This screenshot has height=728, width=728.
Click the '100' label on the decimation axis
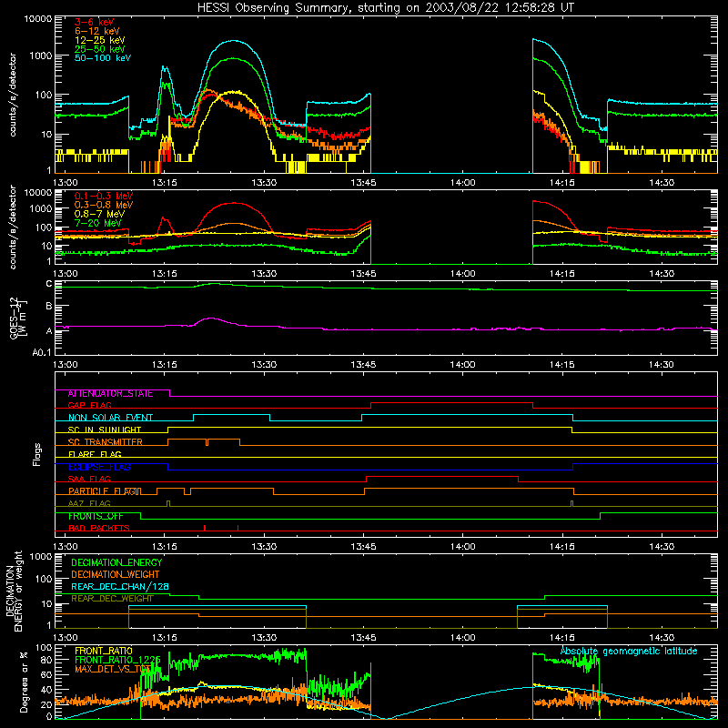(45, 580)
